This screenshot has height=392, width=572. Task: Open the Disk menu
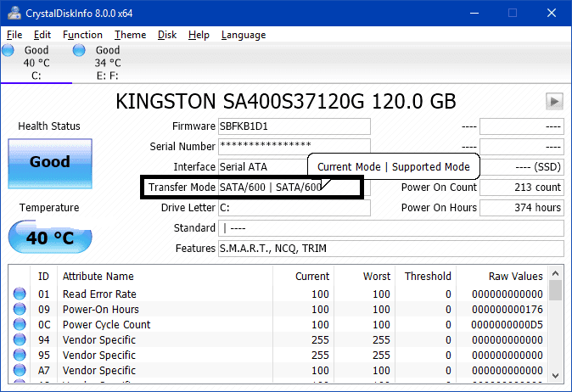point(167,35)
